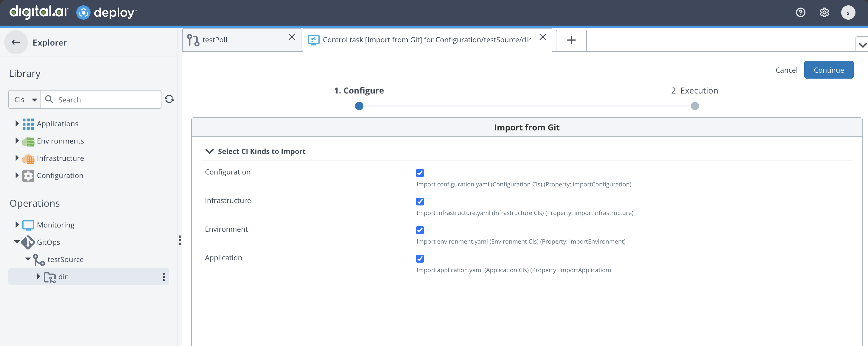Screen dimensions: 868x346
Task: Refresh the Library tree with reload icon
Action: tap(169, 99)
